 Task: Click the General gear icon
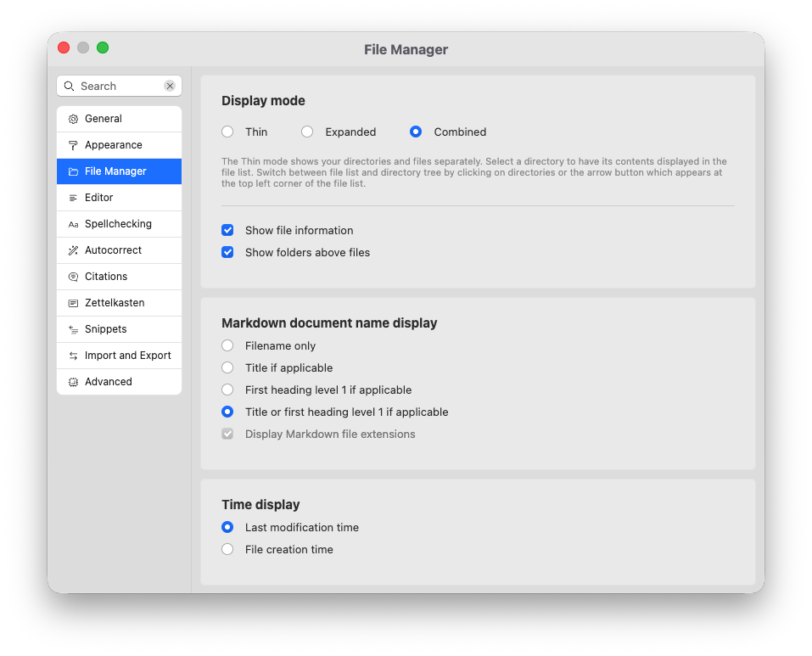click(x=72, y=118)
